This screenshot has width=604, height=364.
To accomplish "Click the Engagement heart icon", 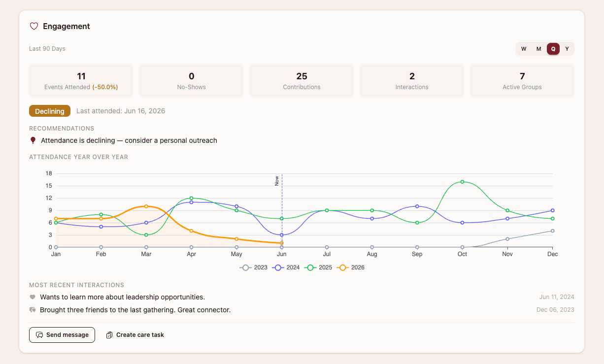I will [x=34, y=27].
